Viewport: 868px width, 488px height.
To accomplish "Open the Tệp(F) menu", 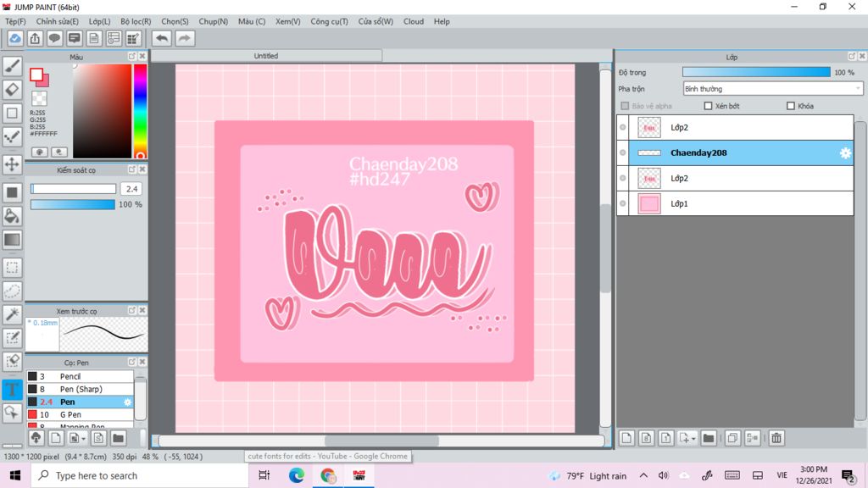I will coord(15,21).
